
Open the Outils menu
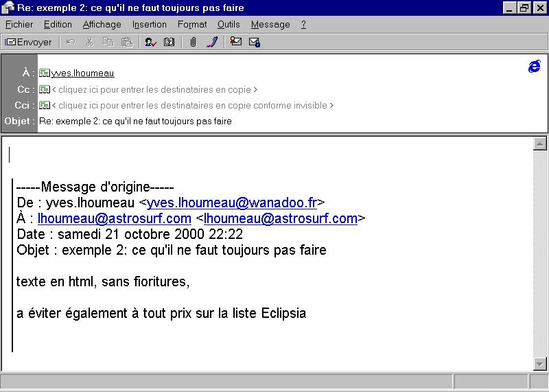[x=229, y=25]
